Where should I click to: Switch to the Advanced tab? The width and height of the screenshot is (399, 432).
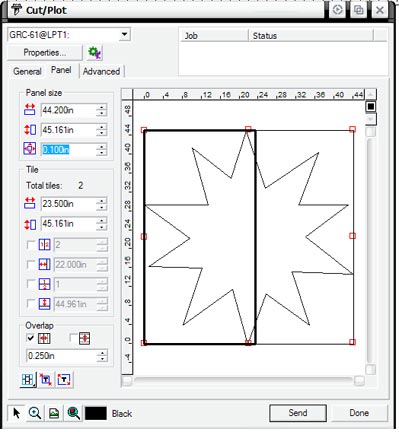click(101, 71)
